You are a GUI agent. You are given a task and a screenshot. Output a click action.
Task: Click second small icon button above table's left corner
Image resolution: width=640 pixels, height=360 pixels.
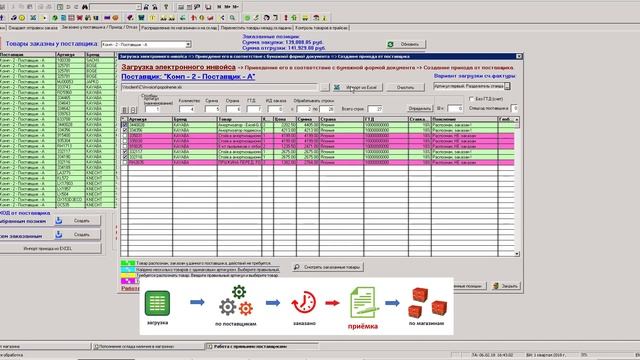(133, 110)
